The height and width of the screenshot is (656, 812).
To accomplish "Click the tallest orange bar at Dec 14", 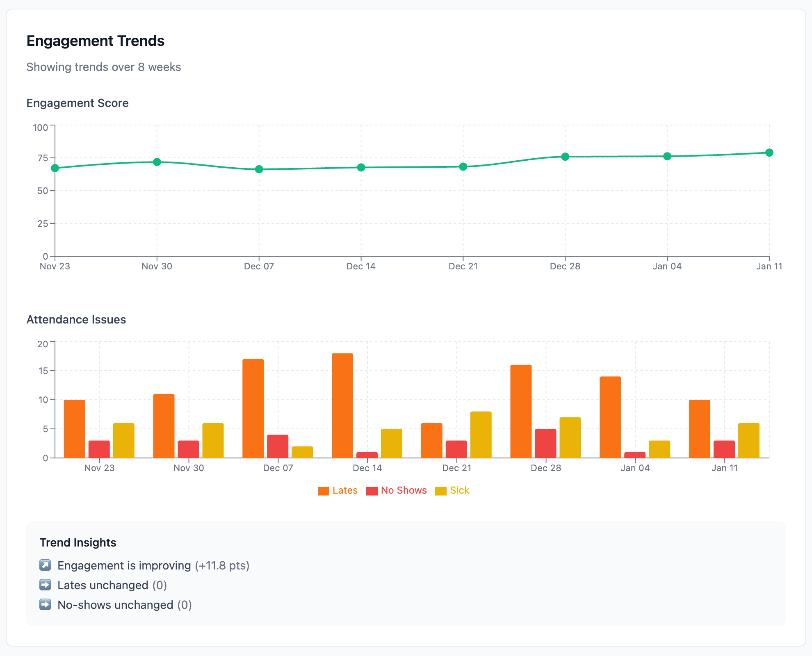I will (x=342, y=404).
